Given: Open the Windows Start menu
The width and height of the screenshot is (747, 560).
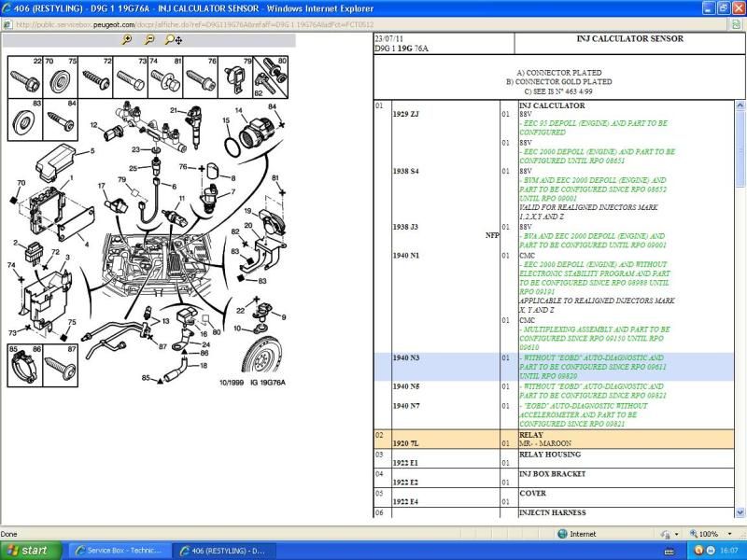Looking at the screenshot, I should point(31,551).
